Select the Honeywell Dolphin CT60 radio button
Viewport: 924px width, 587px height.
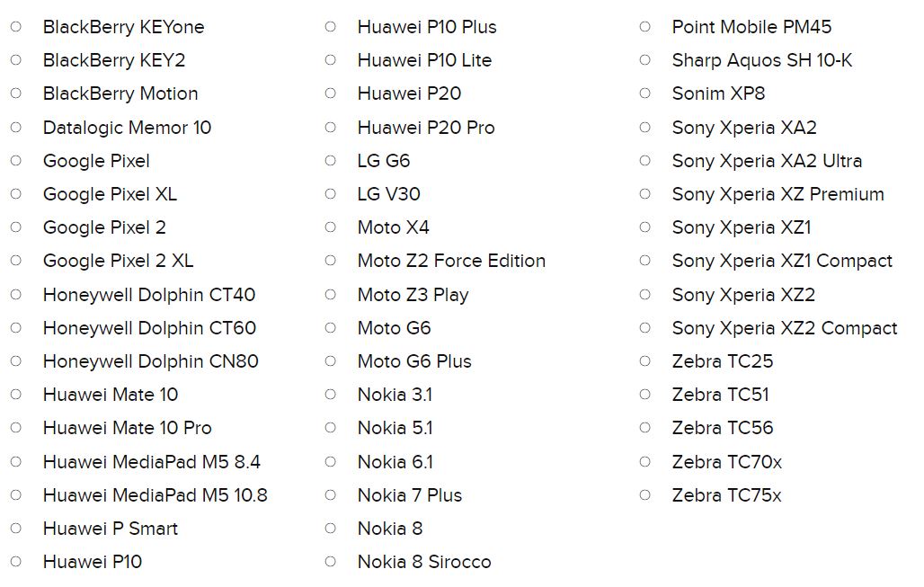pyautogui.click(x=16, y=328)
